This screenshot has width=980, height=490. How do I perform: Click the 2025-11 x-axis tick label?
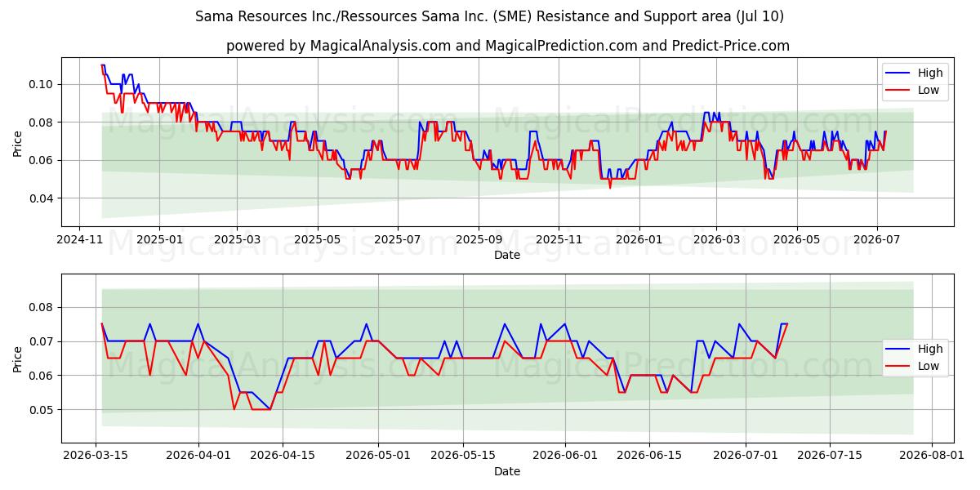point(559,239)
